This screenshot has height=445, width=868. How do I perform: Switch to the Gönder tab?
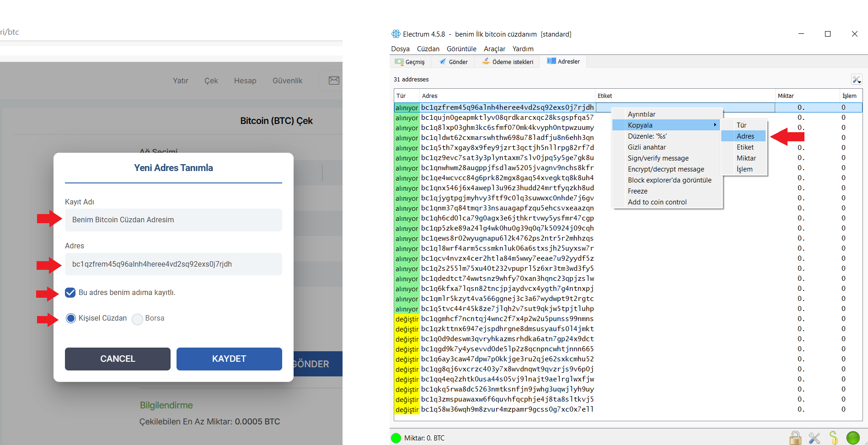point(454,62)
